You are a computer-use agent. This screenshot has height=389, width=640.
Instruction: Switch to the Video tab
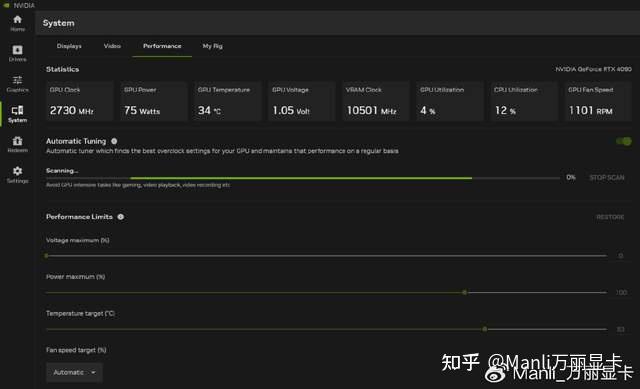pos(112,46)
